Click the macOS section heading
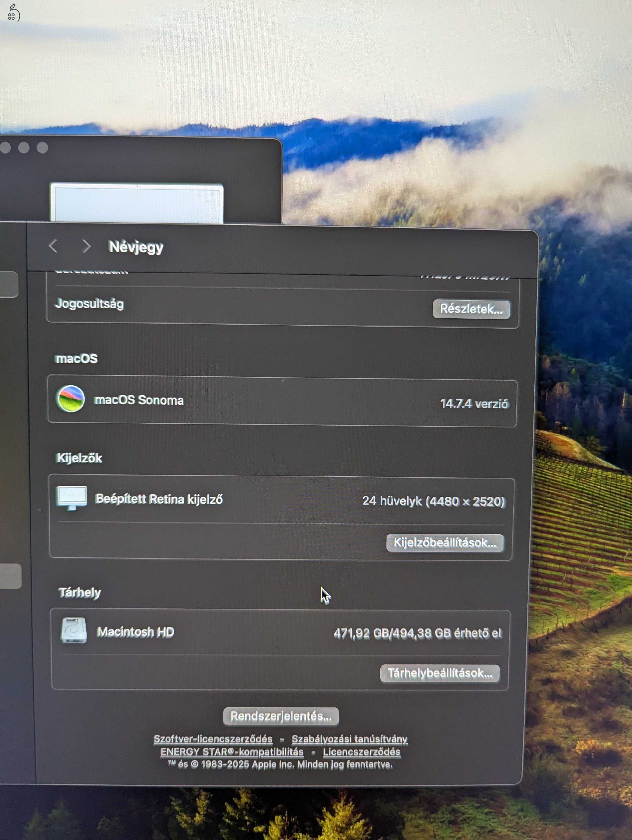 click(76, 358)
